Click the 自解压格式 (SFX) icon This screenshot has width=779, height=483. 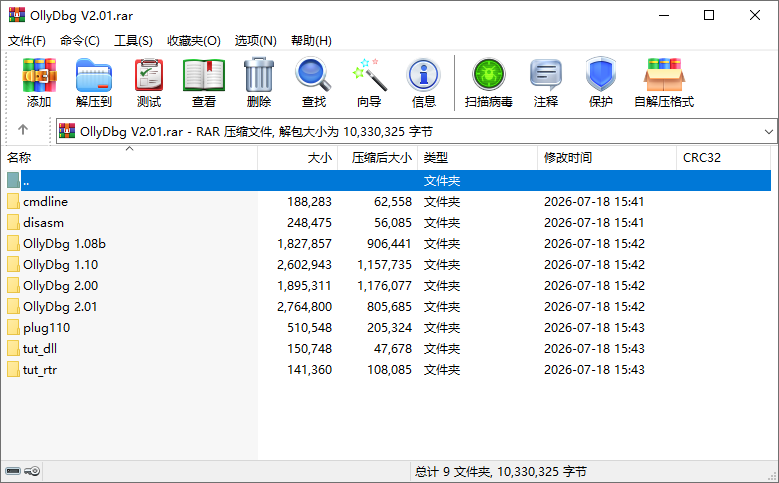664,76
